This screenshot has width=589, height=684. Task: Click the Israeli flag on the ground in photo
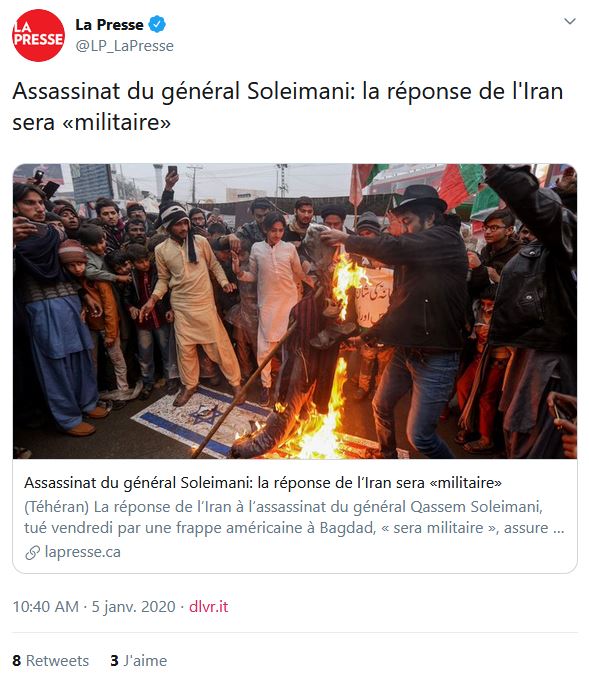click(199, 421)
